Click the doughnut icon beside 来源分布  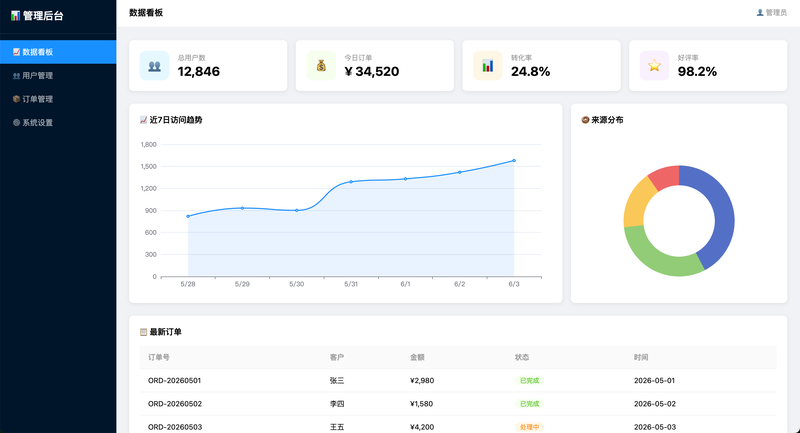point(585,120)
